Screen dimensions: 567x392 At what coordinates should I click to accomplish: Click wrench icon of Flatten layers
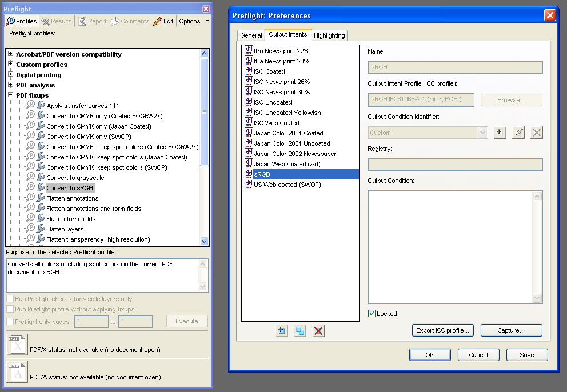(41, 229)
